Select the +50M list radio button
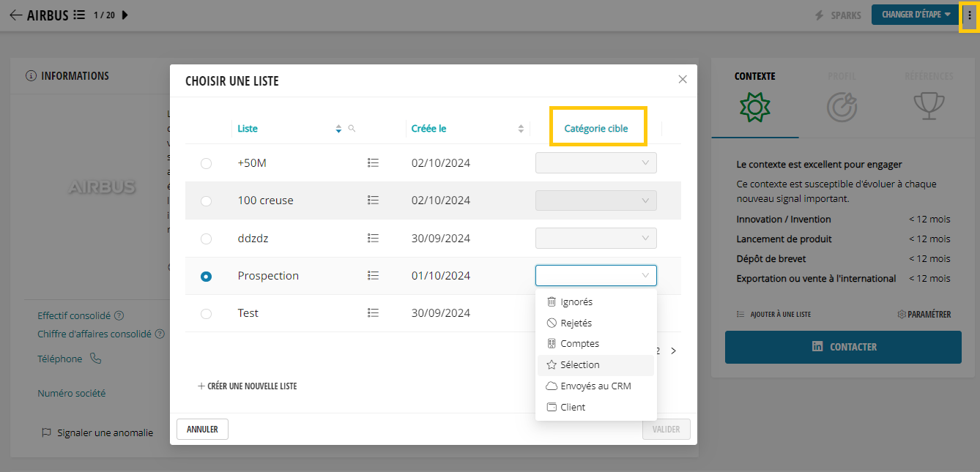 [206, 163]
